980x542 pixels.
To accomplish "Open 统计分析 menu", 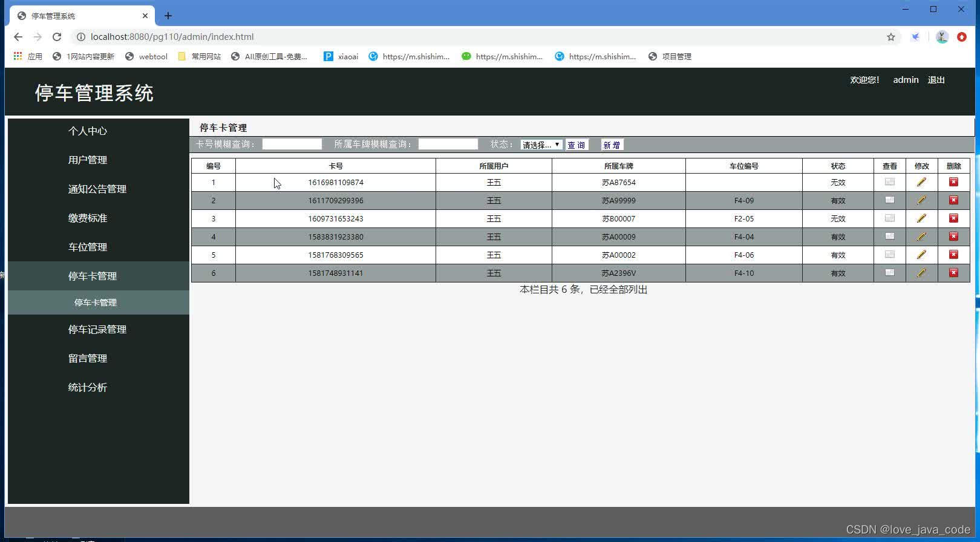I will (88, 387).
